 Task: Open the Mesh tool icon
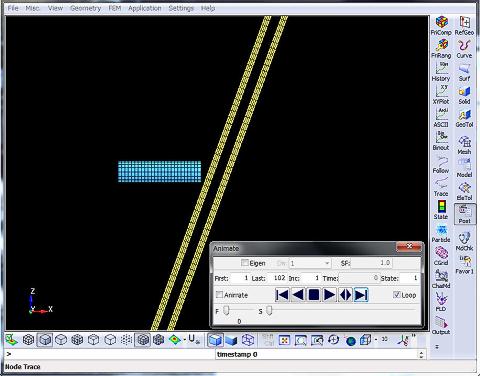(464, 145)
